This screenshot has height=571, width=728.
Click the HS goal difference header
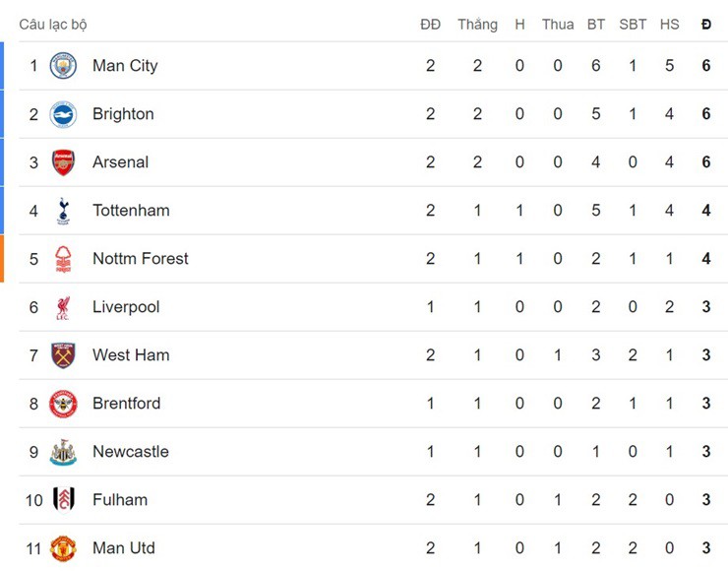(669, 25)
